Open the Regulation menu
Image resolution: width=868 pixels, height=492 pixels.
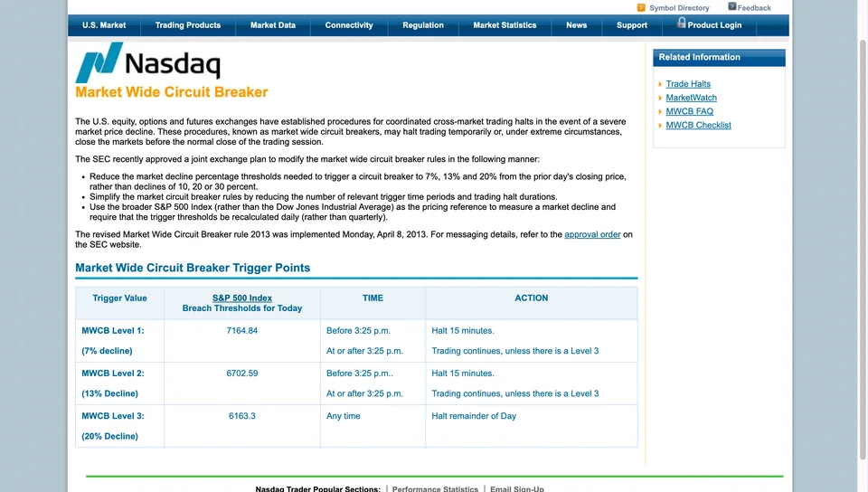(423, 25)
